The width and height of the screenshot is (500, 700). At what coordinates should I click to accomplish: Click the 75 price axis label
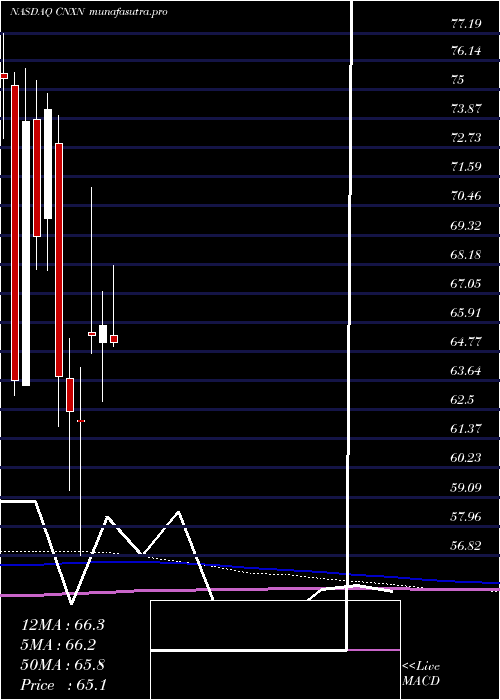pos(458,80)
